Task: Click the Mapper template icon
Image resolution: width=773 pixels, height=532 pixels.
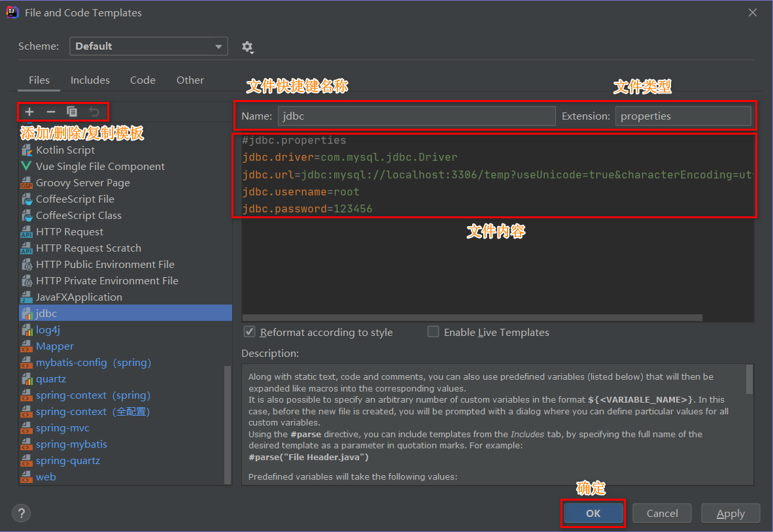Action: pyautogui.click(x=27, y=346)
